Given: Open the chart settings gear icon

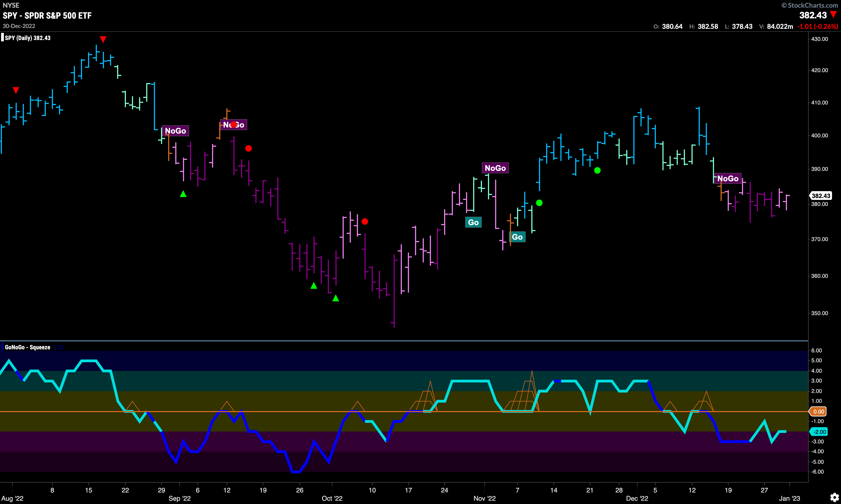Looking at the screenshot, I should 834,497.
